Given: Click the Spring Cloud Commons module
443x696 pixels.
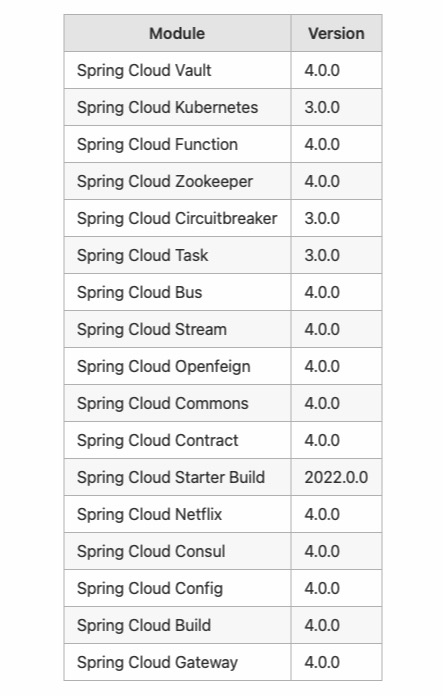Looking at the screenshot, I should 178,403.
